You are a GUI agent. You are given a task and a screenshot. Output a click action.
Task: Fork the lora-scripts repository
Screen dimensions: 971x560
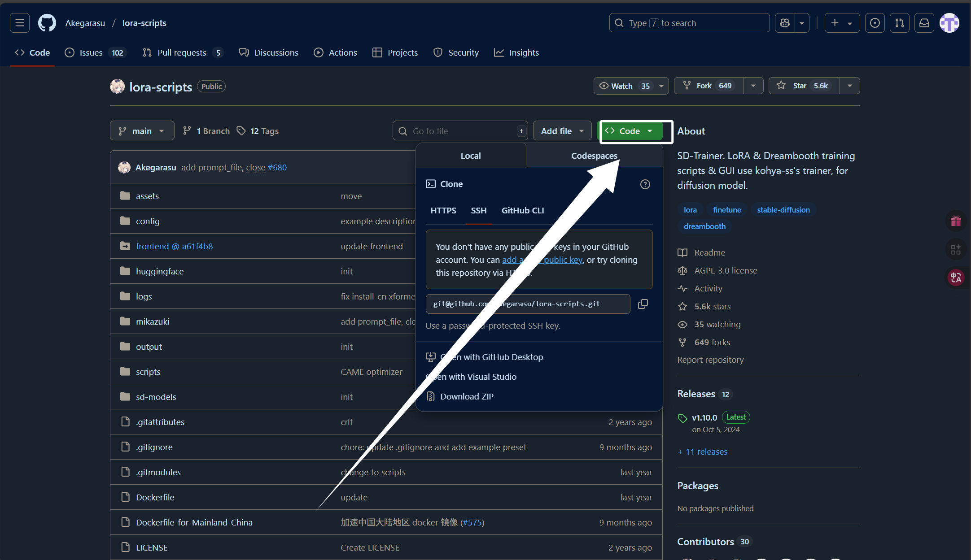pos(709,86)
